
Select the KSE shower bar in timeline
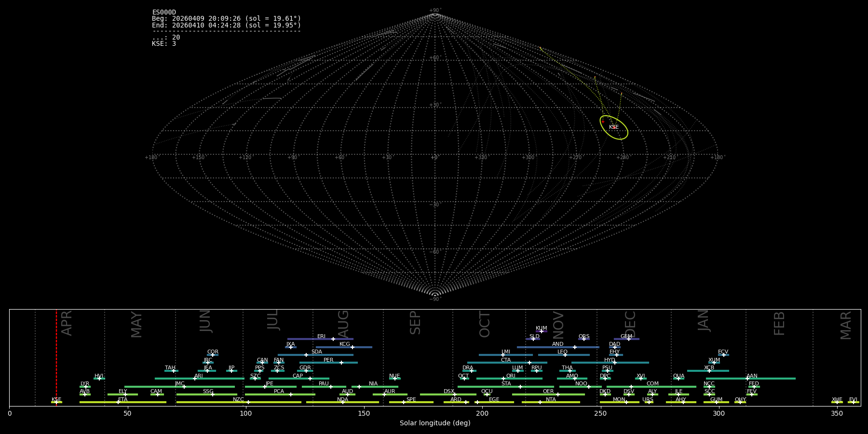click(56, 402)
